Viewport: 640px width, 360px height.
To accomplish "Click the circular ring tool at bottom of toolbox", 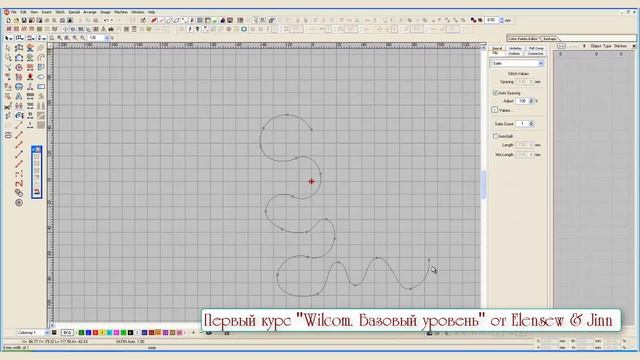I will [x=19, y=202].
